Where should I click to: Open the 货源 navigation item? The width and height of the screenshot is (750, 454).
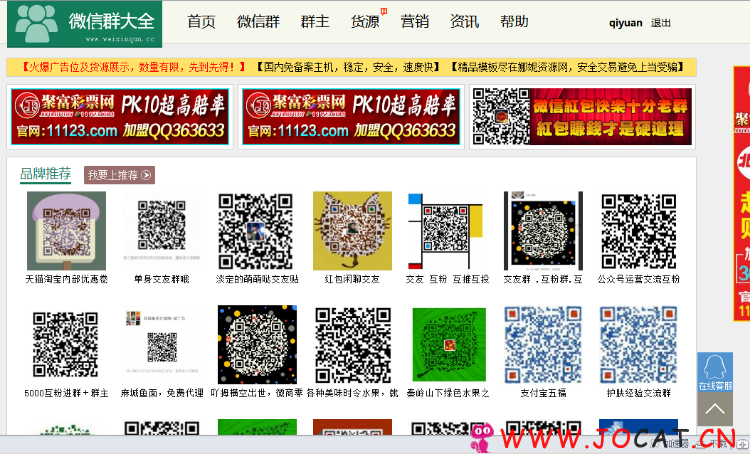pos(365,22)
